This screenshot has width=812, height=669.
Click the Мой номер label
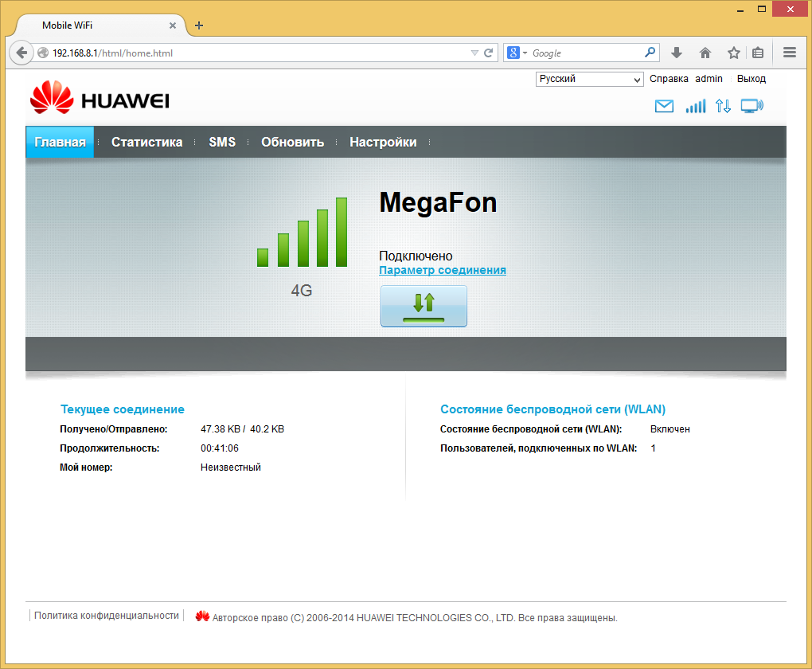pos(86,468)
